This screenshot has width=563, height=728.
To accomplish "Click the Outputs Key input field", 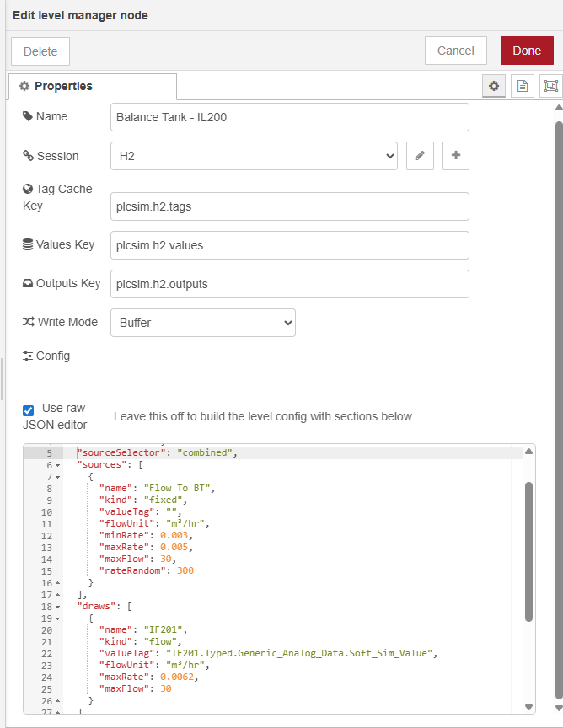I will click(290, 284).
